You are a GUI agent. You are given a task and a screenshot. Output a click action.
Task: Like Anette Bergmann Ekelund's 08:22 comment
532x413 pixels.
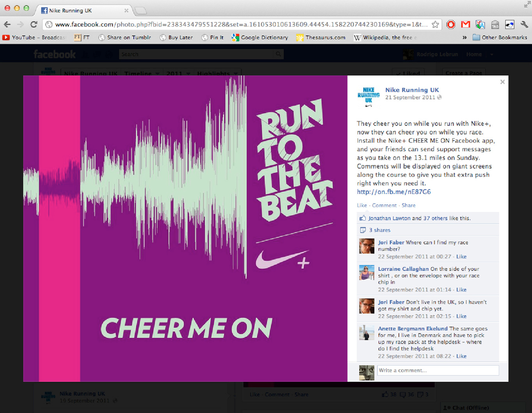click(461, 356)
